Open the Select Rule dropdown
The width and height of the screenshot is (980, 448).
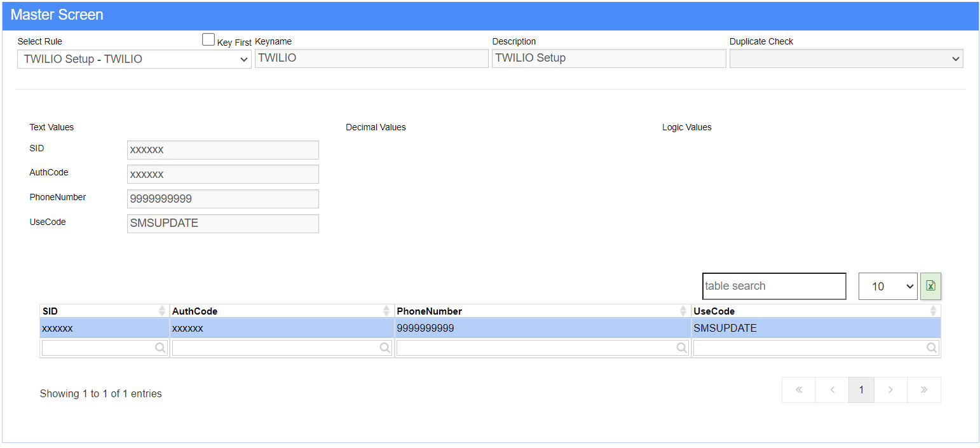point(134,59)
